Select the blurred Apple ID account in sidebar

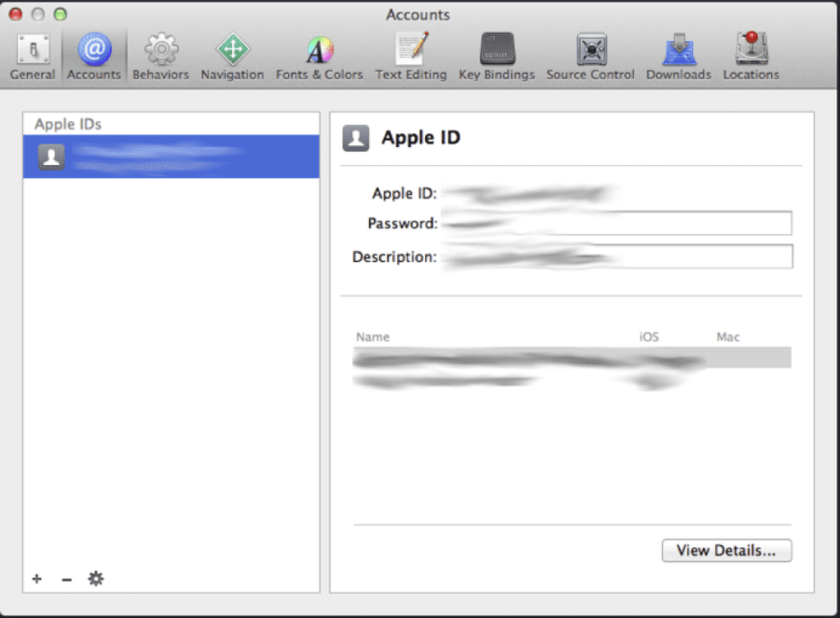[171, 157]
